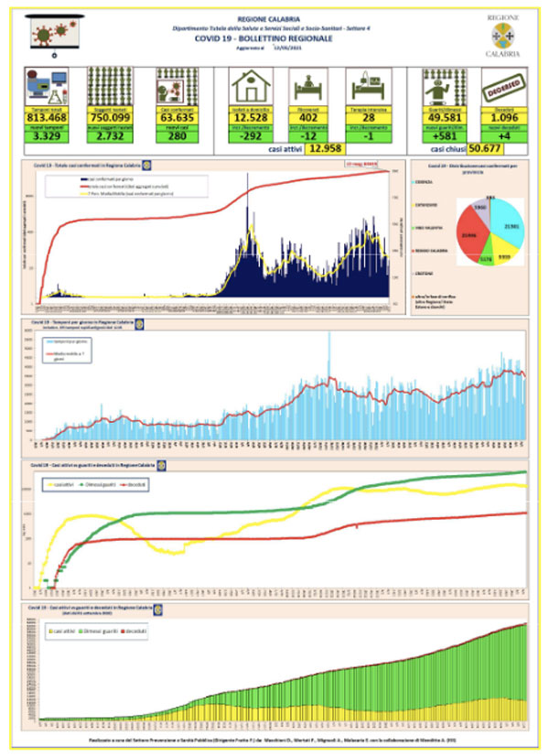This screenshot has width=549, height=756.
Task: Click the +581 new recovered value
Action: click(445, 136)
